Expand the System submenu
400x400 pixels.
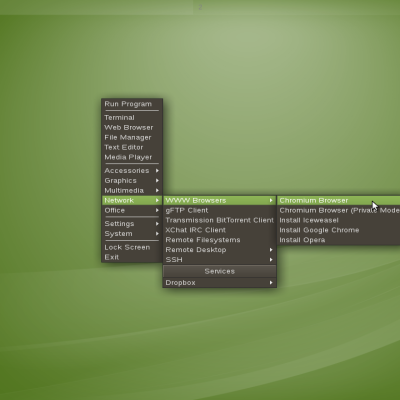[x=132, y=234]
